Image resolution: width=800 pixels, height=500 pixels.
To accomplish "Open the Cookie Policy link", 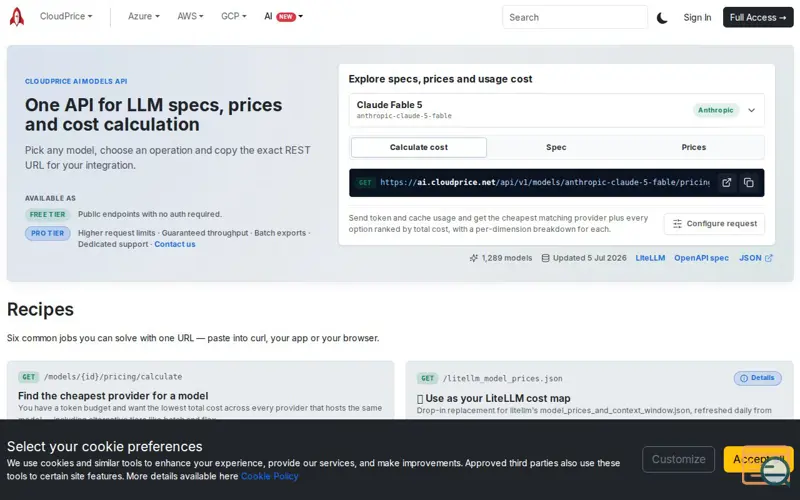I will click(269, 477).
